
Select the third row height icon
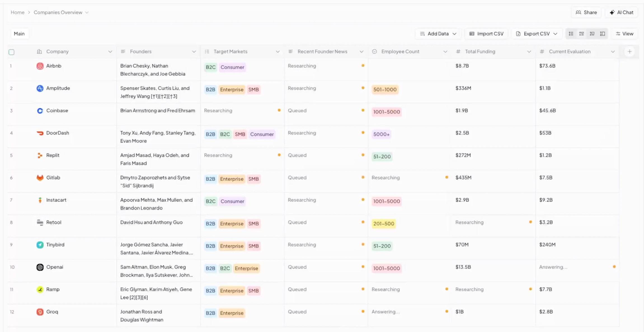click(x=592, y=34)
